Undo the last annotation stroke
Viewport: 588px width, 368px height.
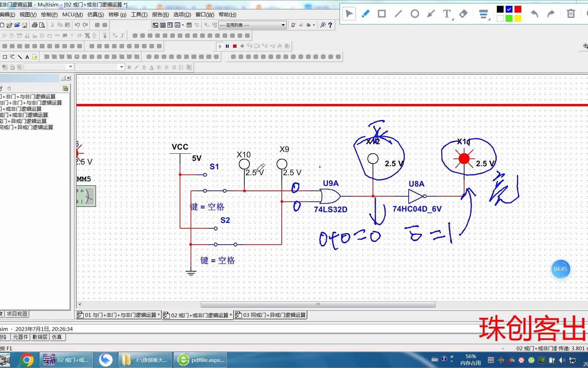534,14
